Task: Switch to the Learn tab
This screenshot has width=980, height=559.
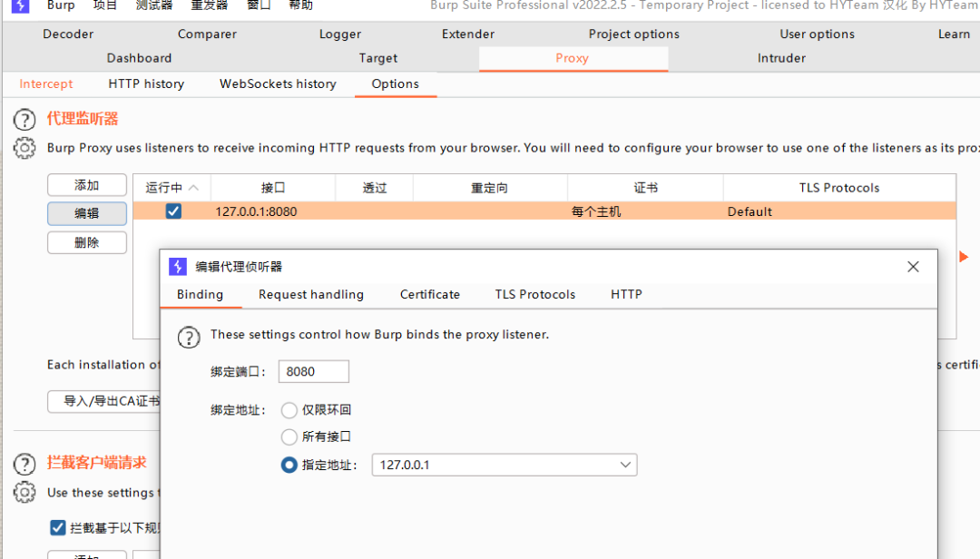Action: [x=954, y=34]
